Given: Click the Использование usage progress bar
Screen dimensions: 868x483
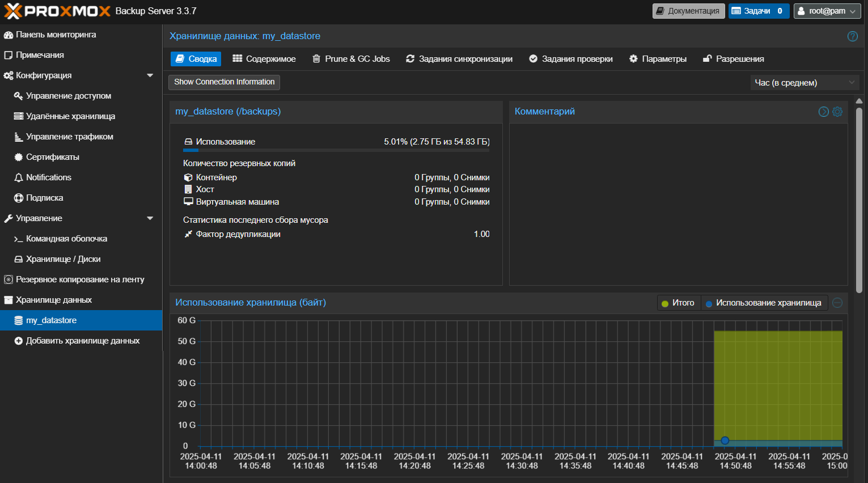Looking at the screenshot, I should (x=336, y=150).
